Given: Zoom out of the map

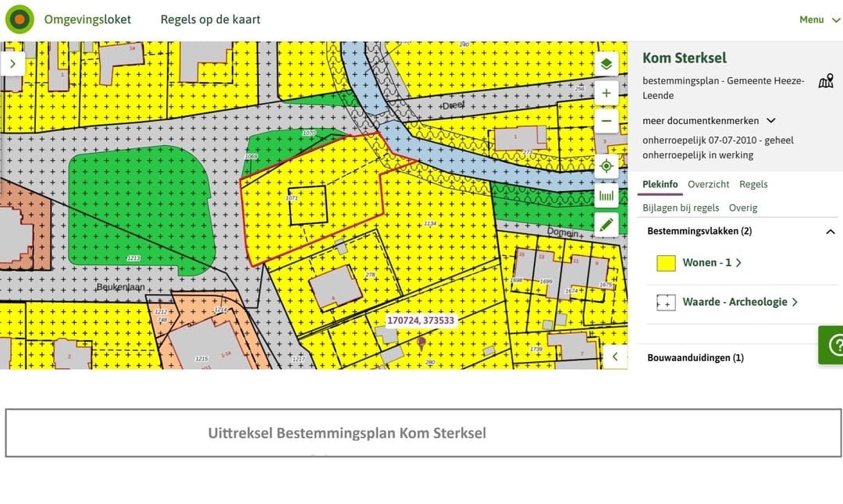Looking at the screenshot, I should point(606,122).
